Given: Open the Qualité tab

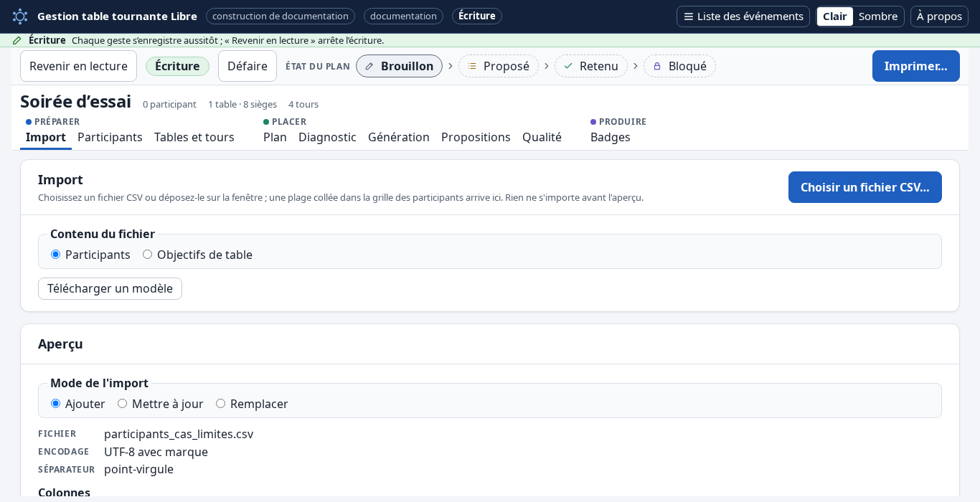Looking at the screenshot, I should click(x=542, y=137).
